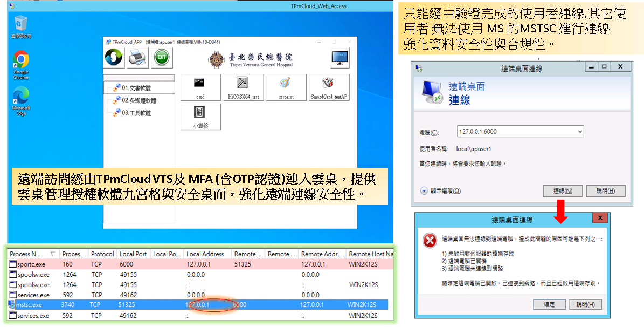The image size is (644, 327).
Task: Click the printer icon in TPmCloud_APP toolbar
Action: (137, 58)
